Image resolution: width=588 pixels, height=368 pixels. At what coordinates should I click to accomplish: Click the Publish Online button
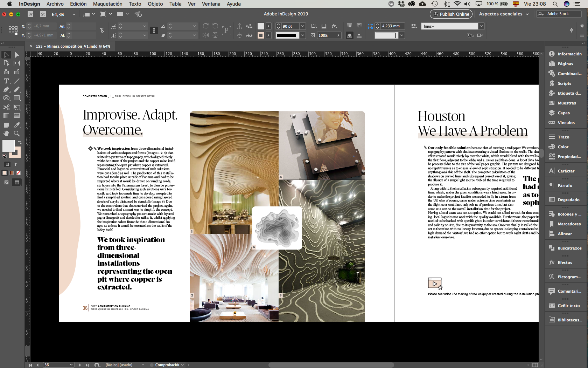point(451,14)
